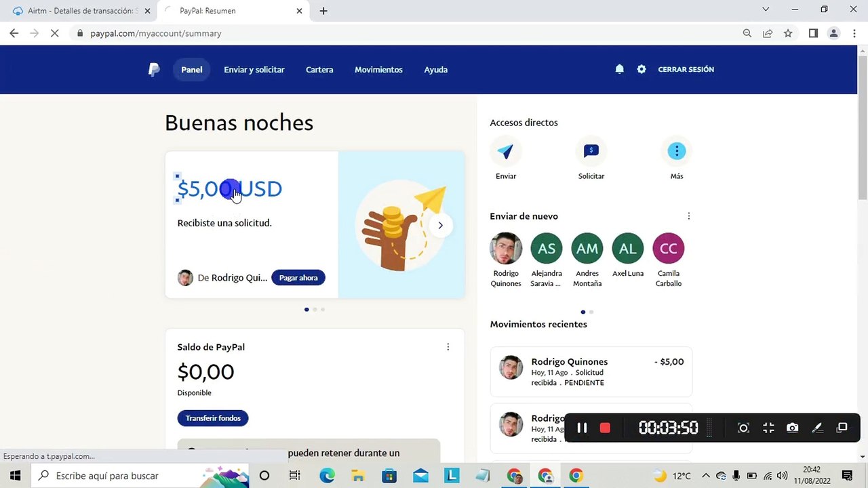The width and height of the screenshot is (868, 488).
Task: Share this page icon
Action: coord(768,33)
